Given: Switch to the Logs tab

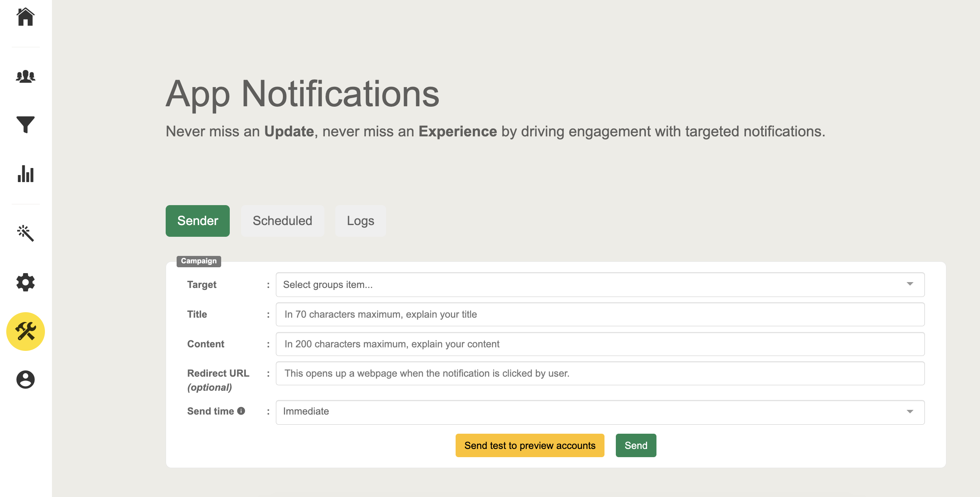Looking at the screenshot, I should coord(360,221).
